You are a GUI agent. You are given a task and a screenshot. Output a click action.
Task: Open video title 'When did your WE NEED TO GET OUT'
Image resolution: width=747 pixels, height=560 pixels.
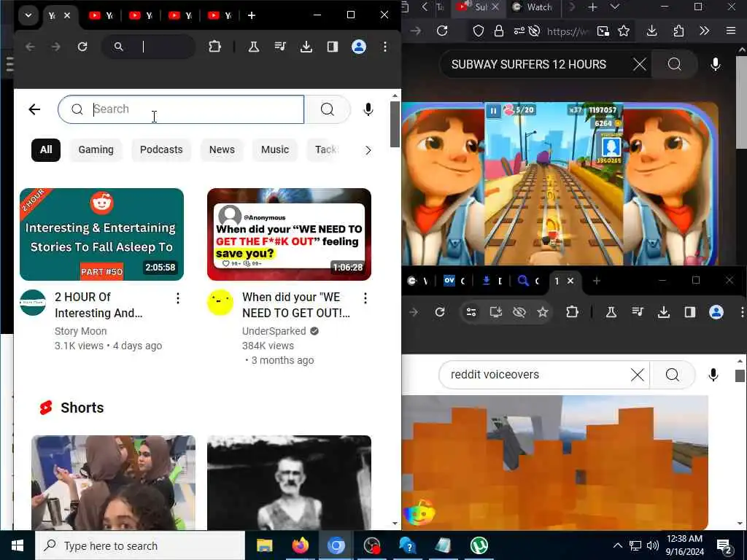tap(296, 305)
